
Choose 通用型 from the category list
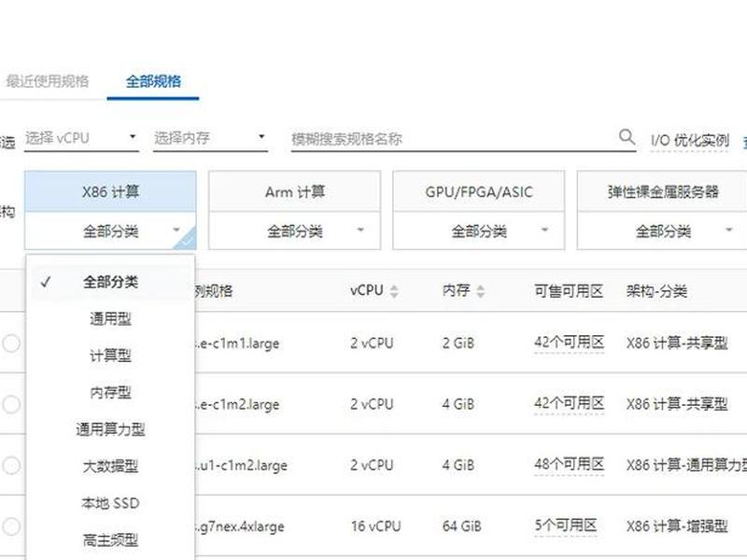110,318
